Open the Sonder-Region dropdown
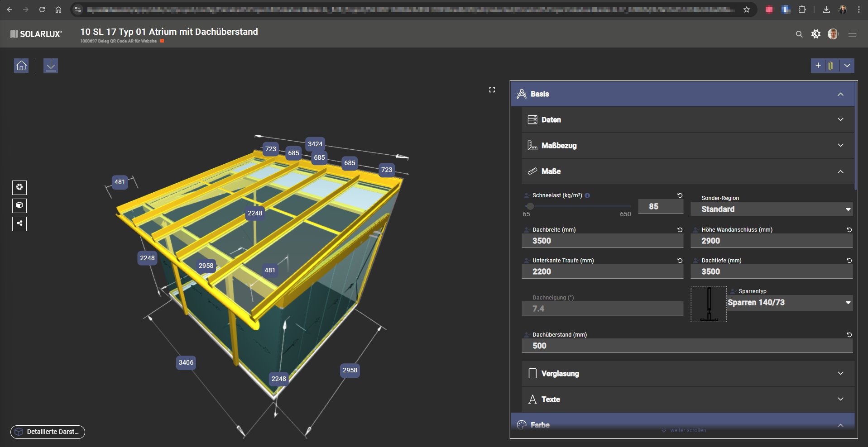 click(x=771, y=209)
